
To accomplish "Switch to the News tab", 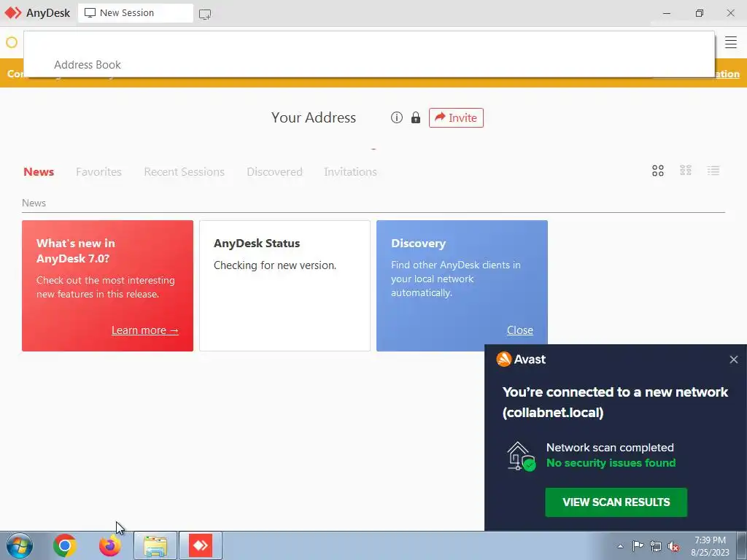I will pos(39,171).
